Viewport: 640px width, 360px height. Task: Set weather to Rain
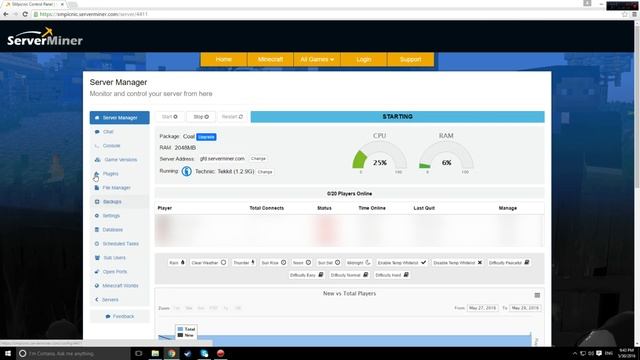[x=177, y=262]
